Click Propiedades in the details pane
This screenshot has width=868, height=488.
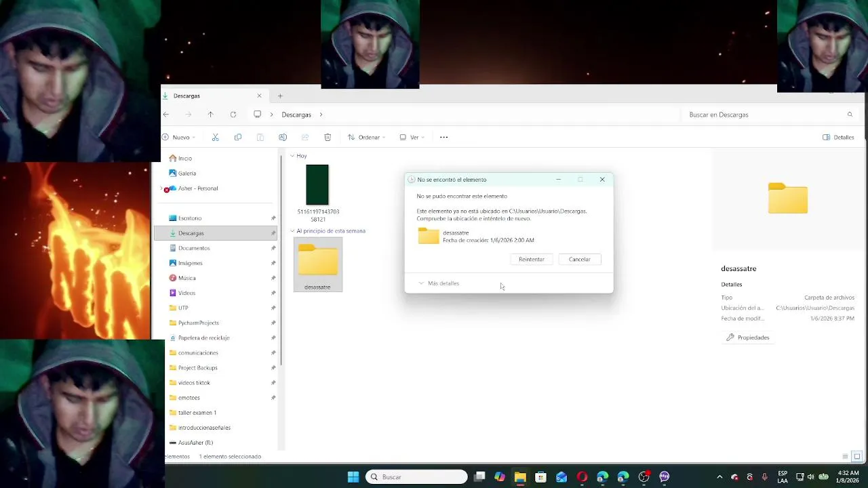click(x=747, y=338)
